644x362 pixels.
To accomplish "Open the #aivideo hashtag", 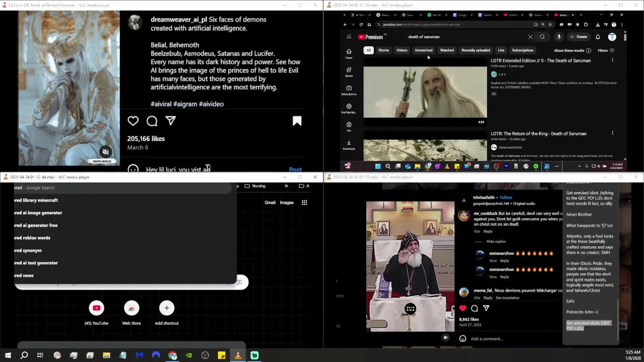I will (x=211, y=104).
